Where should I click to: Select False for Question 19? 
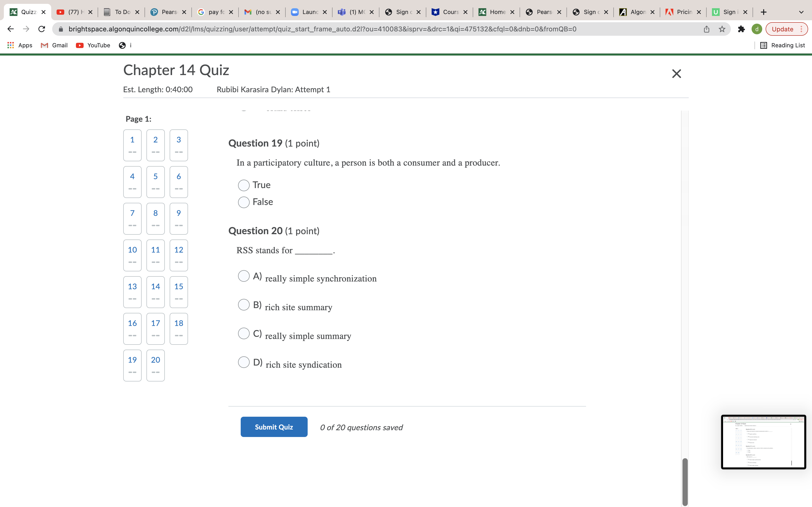click(244, 202)
